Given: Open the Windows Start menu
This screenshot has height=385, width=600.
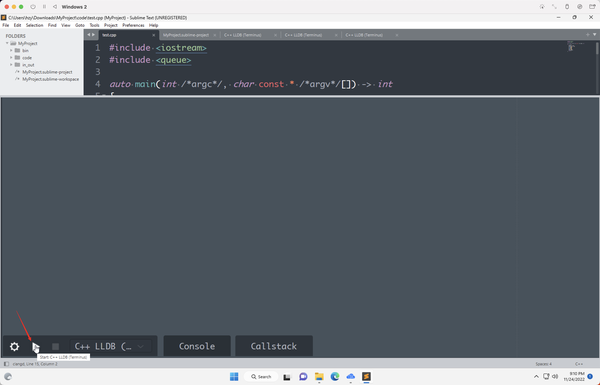Looking at the screenshot, I should 234,377.
